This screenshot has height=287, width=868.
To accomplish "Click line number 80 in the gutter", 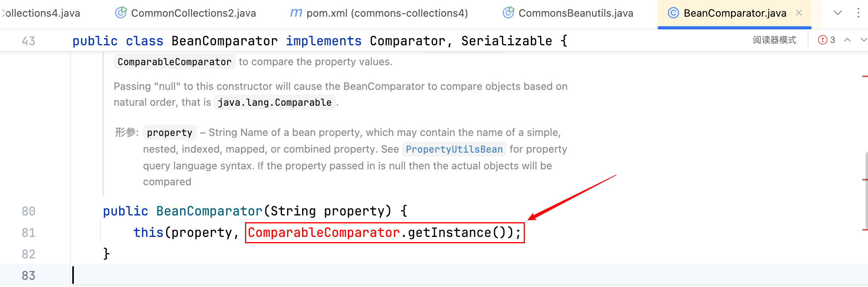I will pos(29,211).
